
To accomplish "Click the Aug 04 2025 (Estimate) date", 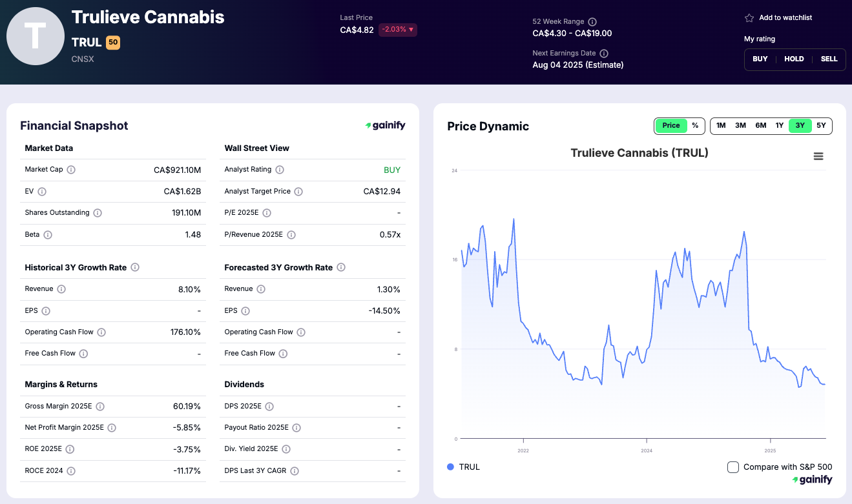I will pyautogui.click(x=578, y=65).
